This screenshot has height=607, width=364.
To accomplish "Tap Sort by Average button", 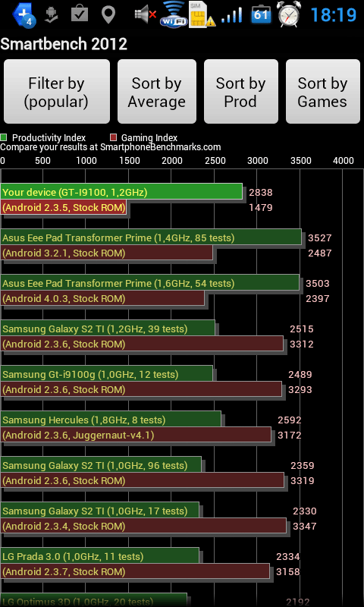I will [157, 92].
